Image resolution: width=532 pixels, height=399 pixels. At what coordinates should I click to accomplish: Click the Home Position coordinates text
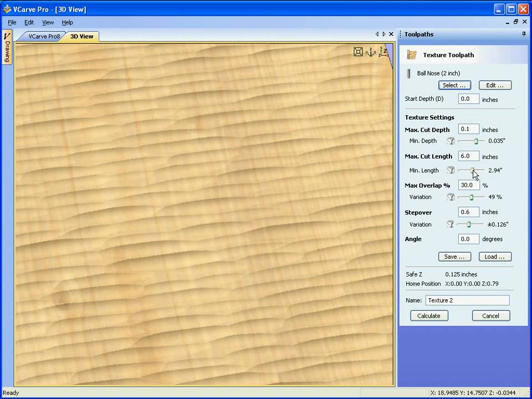(472, 284)
